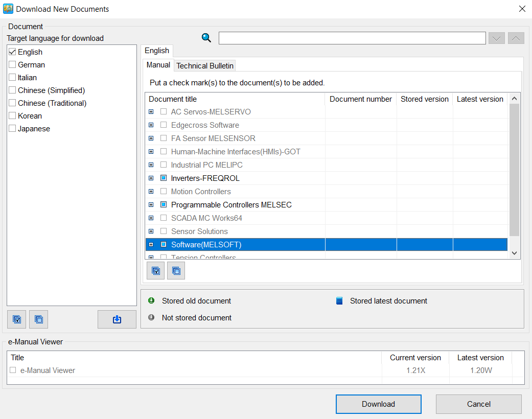Viewport: 532px width, 419px height.
Task: Deselect all languages icon under language list
Action: pos(39,319)
